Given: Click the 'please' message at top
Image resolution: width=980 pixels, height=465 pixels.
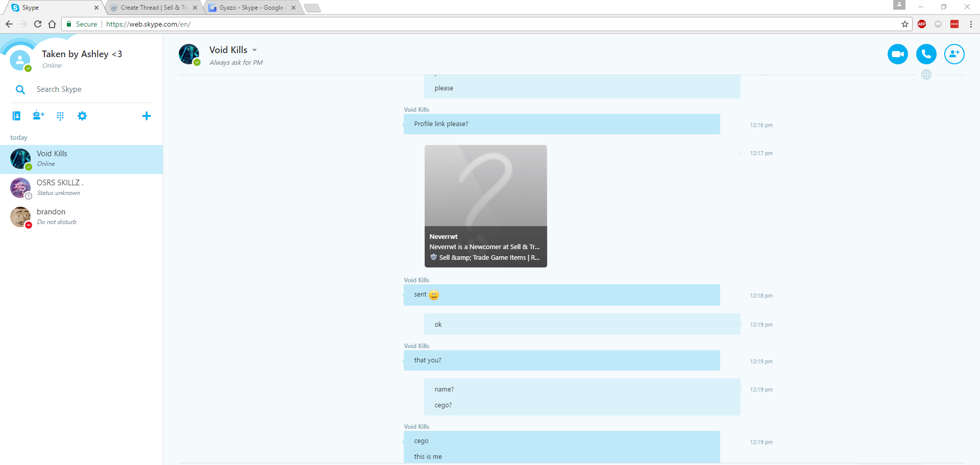Looking at the screenshot, I should (x=444, y=88).
